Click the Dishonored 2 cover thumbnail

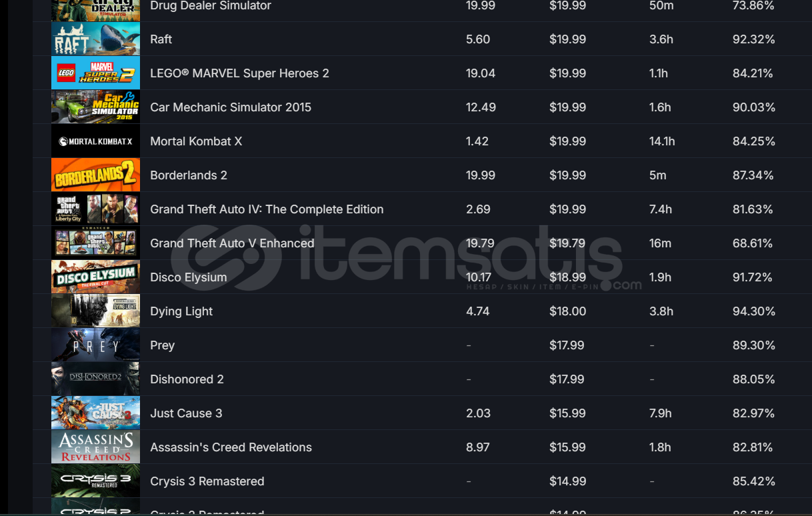pos(95,379)
